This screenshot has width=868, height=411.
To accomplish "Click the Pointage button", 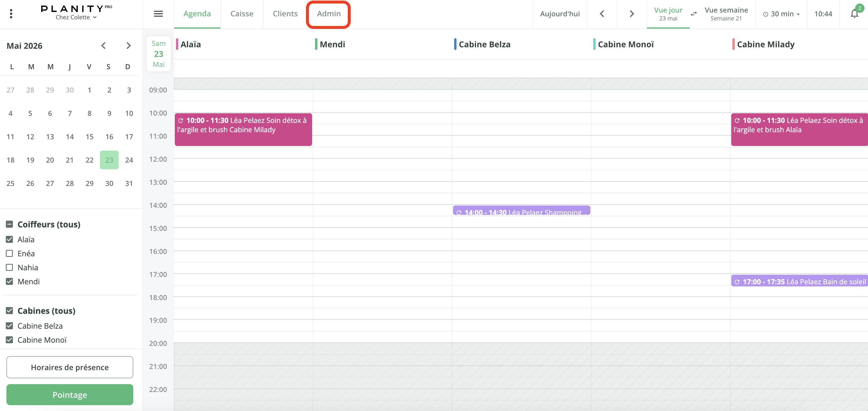I will point(70,394).
